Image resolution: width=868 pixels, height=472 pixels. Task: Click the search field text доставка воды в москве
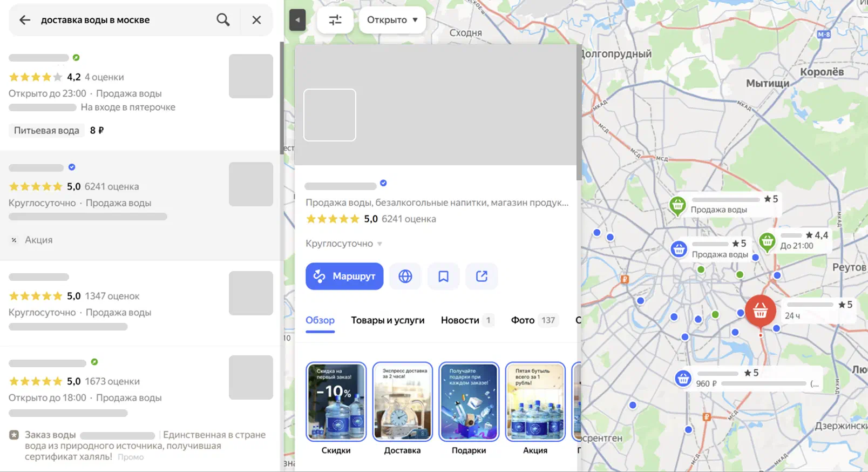click(x=95, y=20)
